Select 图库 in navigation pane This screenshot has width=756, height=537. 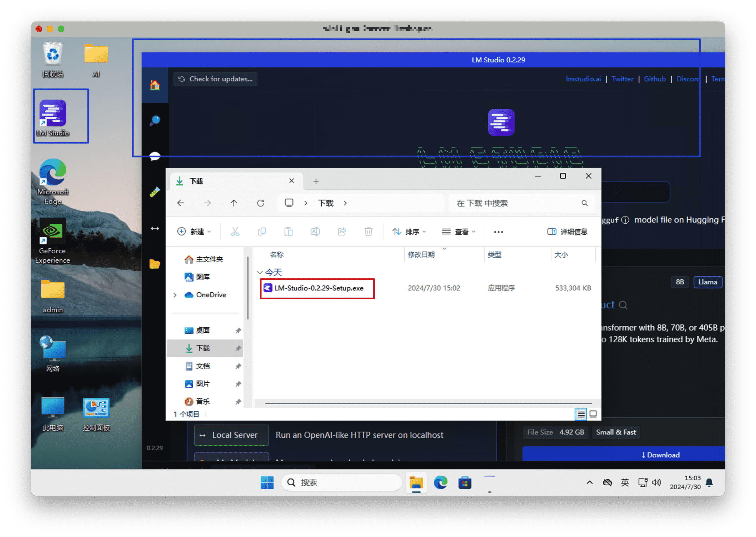coord(197,277)
